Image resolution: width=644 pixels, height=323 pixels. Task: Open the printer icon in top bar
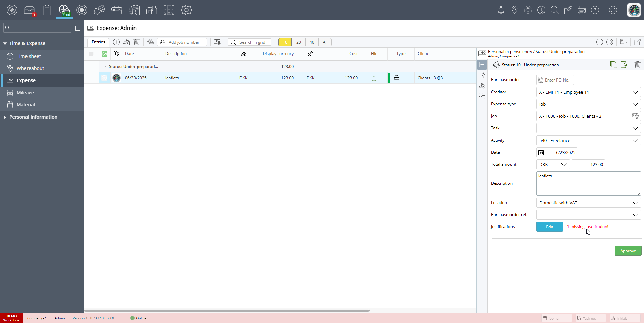pyautogui.click(x=581, y=10)
